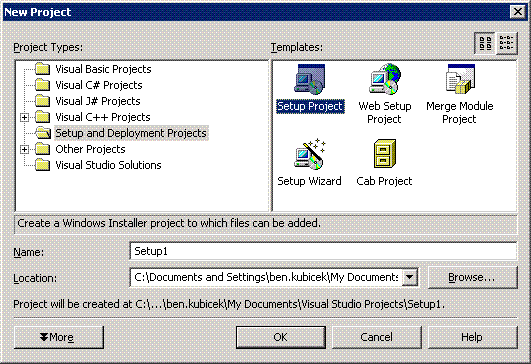Choose the Cab Project template icon
531x364 pixels.
385,154
